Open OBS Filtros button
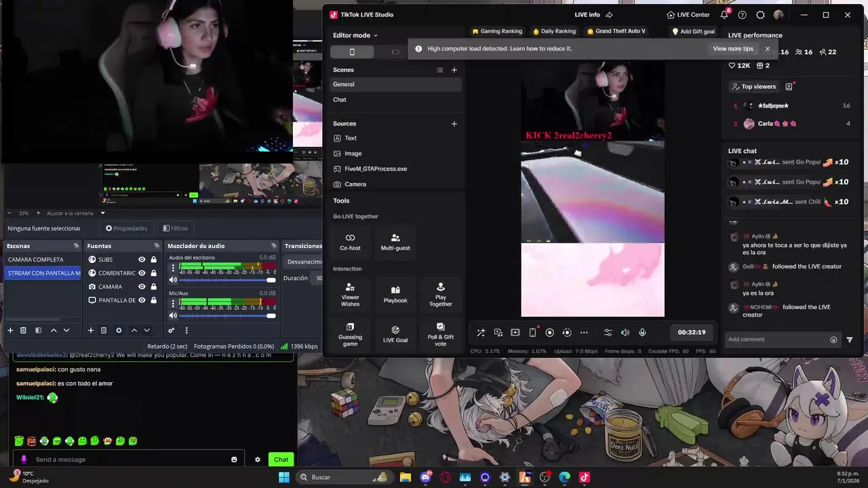Viewport: 868px width, 488px height. (175, 228)
